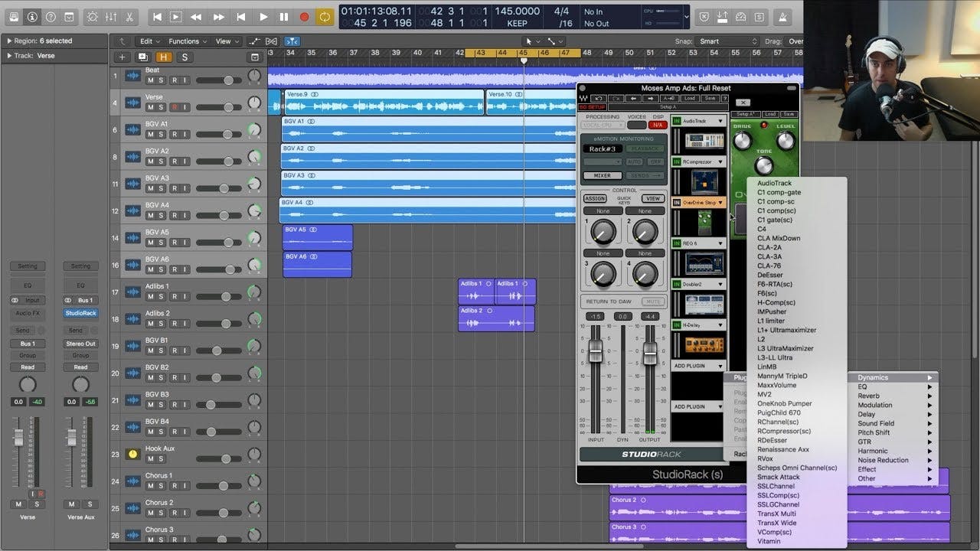The width and height of the screenshot is (980, 551).
Task: Toggle the blue Catch playhead icon
Action: click(292, 41)
